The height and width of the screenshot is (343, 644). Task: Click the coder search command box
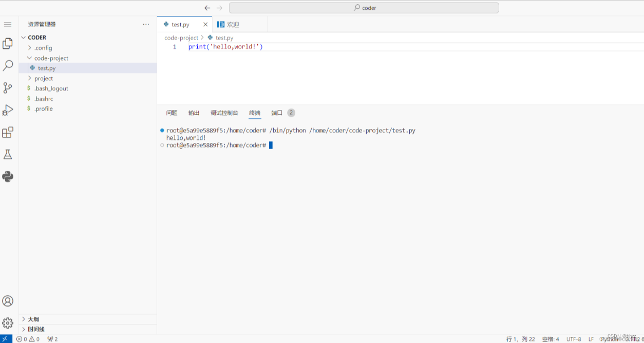(x=364, y=8)
